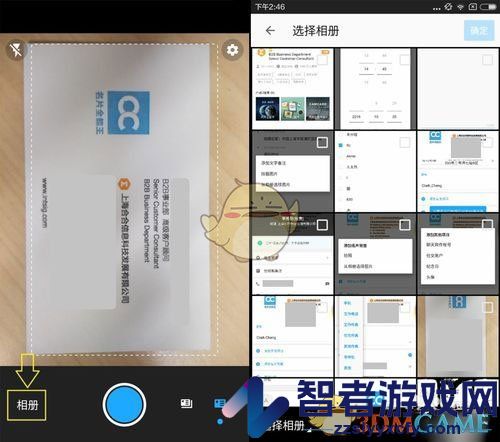The image size is (500, 442).
Task: Open the card-on-wood photo thumbnail
Action: click(458, 336)
